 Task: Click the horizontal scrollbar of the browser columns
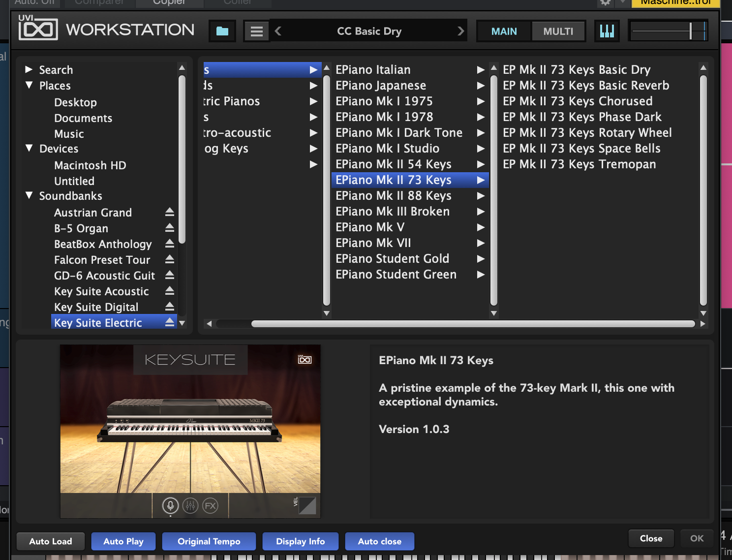point(473,324)
